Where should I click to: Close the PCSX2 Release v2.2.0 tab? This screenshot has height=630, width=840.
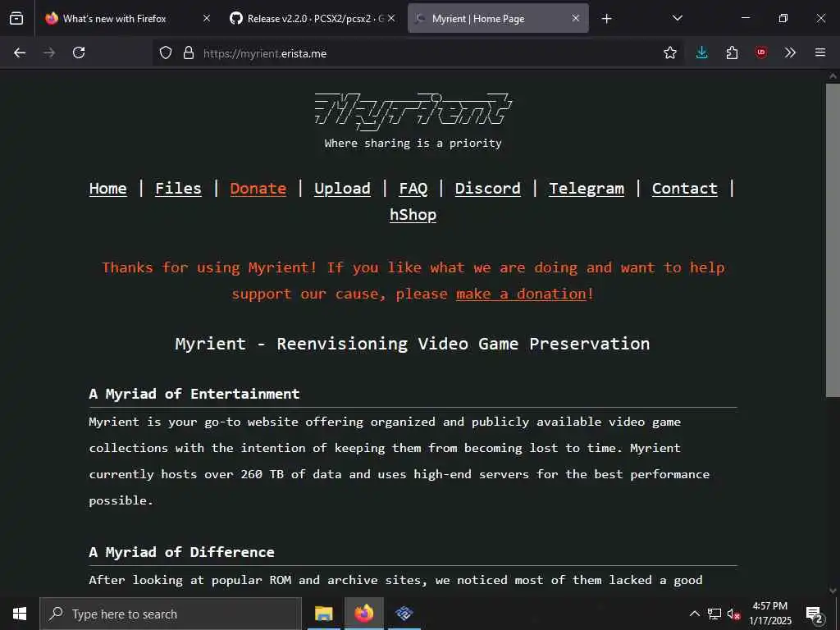(391, 18)
